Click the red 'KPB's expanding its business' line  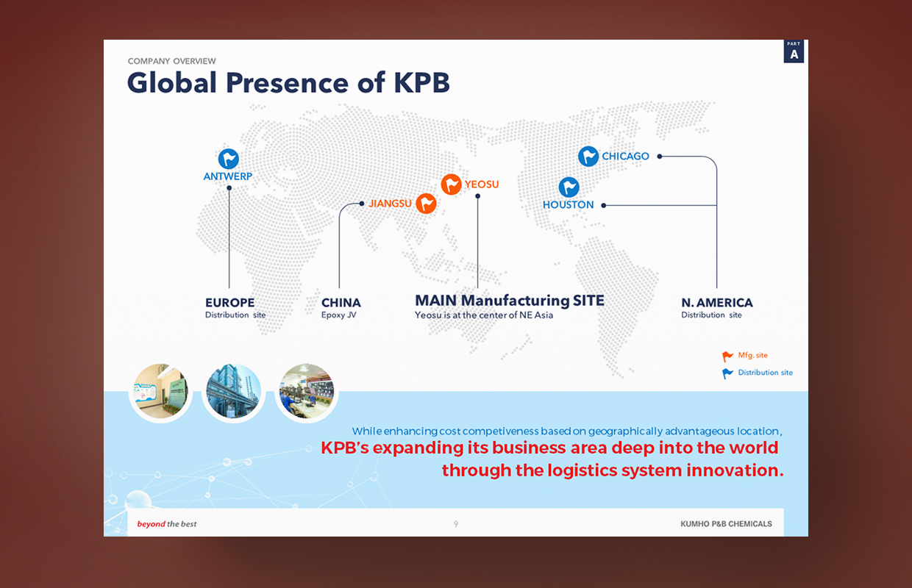click(549, 448)
